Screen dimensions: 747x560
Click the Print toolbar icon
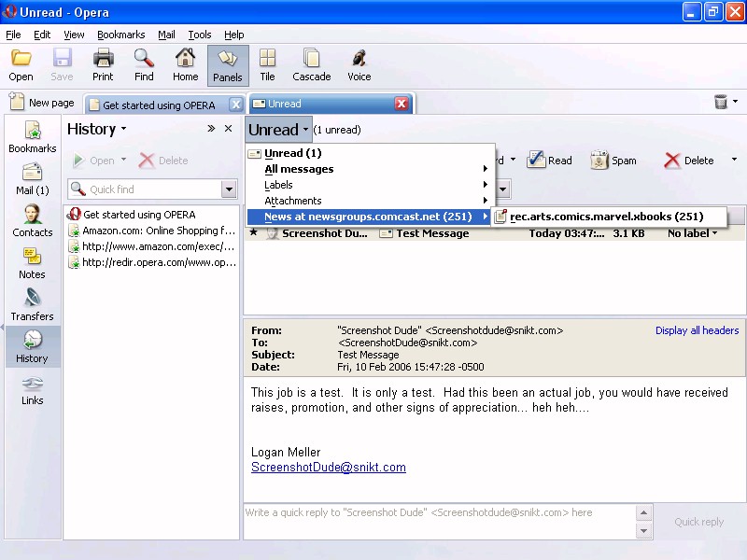coord(103,65)
